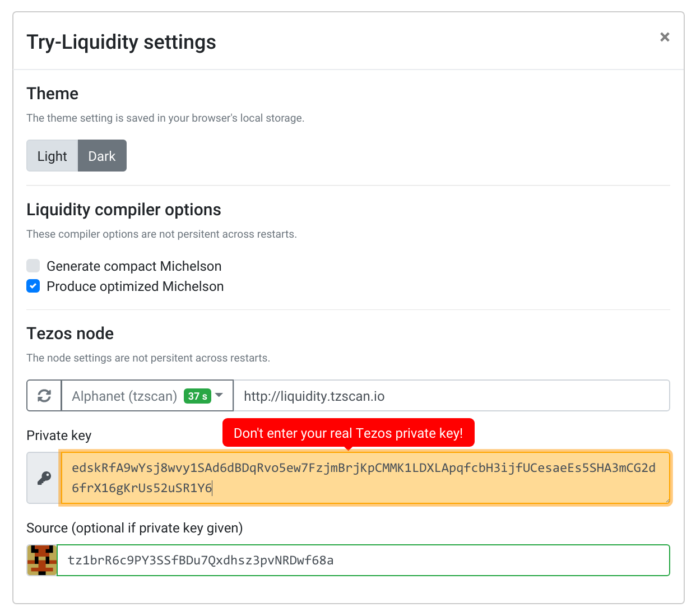Click the source account identicon avatar

tap(42, 561)
